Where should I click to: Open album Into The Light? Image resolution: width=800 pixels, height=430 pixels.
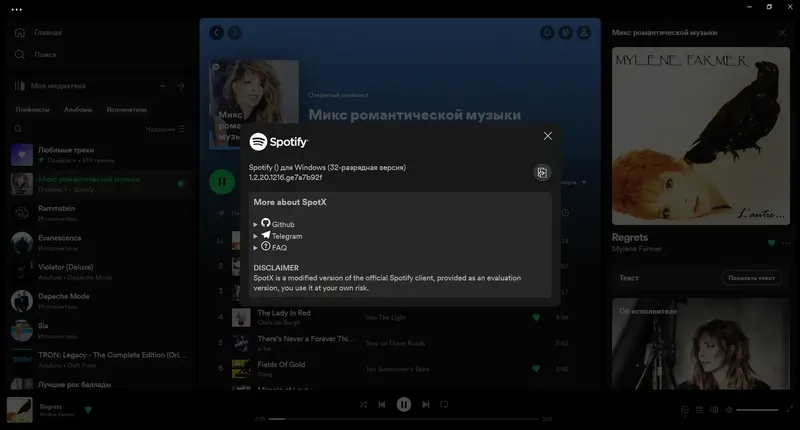(x=385, y=317)
